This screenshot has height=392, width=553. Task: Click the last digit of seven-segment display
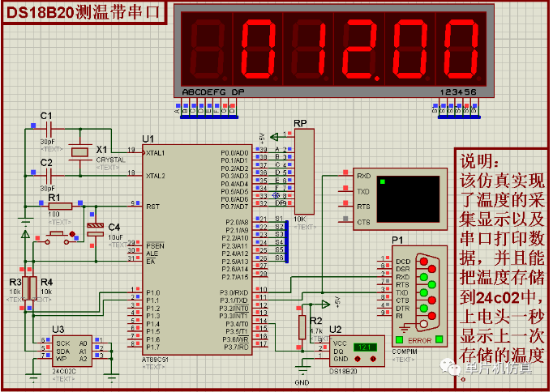pos(462,49)
